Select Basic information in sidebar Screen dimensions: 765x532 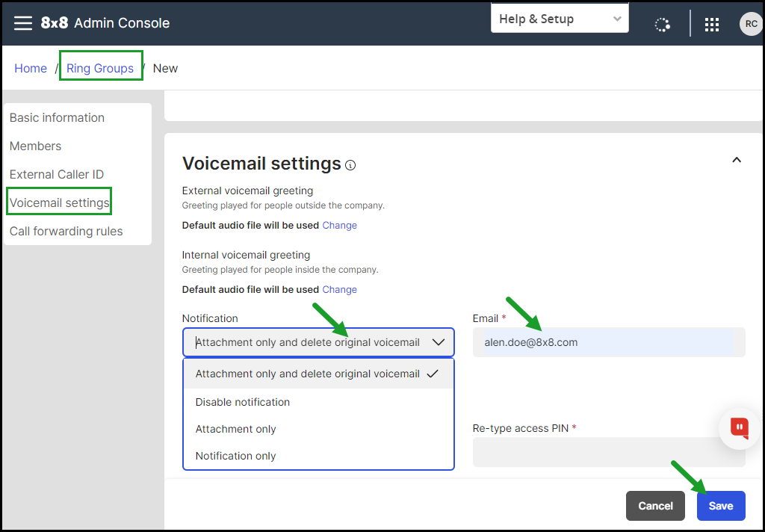57,117
